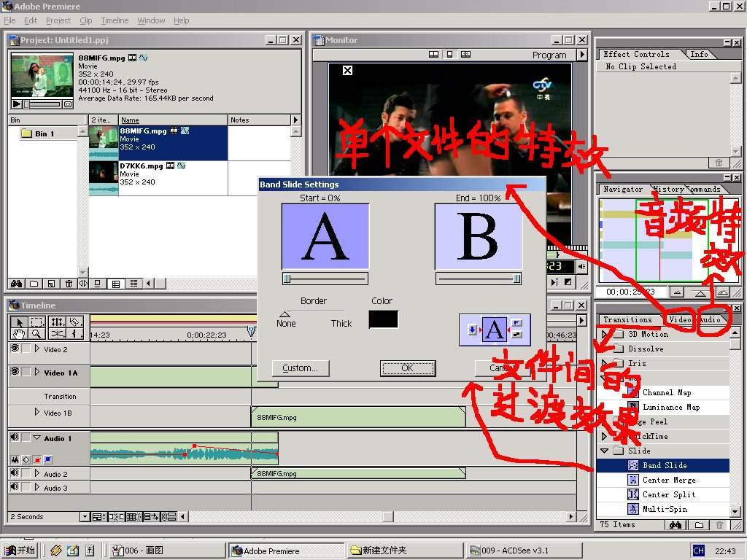Switch to the Navigator tab
The image size is (747, 560).
pyautogui.click(x=623, y=189)
